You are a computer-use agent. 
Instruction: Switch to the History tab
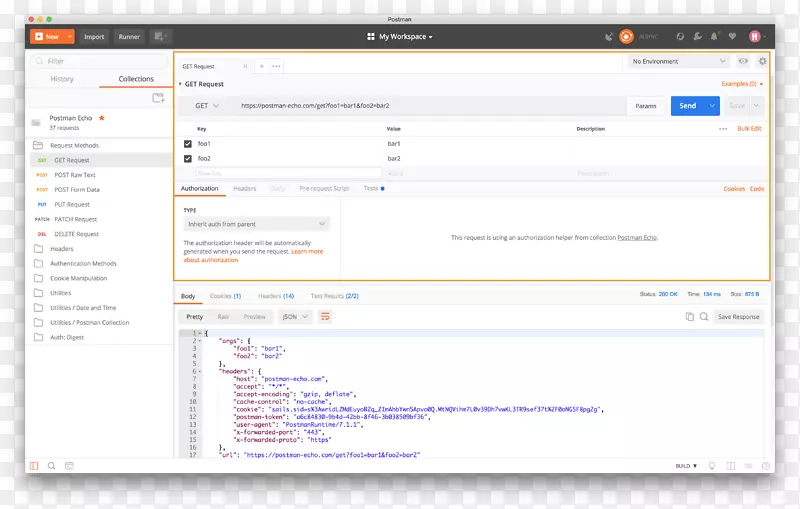pyautogui.click(x=62, y=79)
